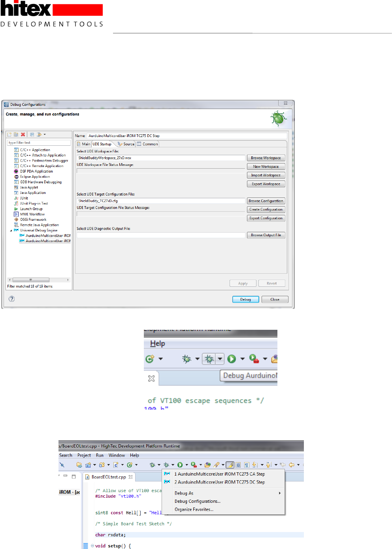Click the Duplicate launch configuration icon
The width and height of the screenshot is (392, 549).
(16, 134)
